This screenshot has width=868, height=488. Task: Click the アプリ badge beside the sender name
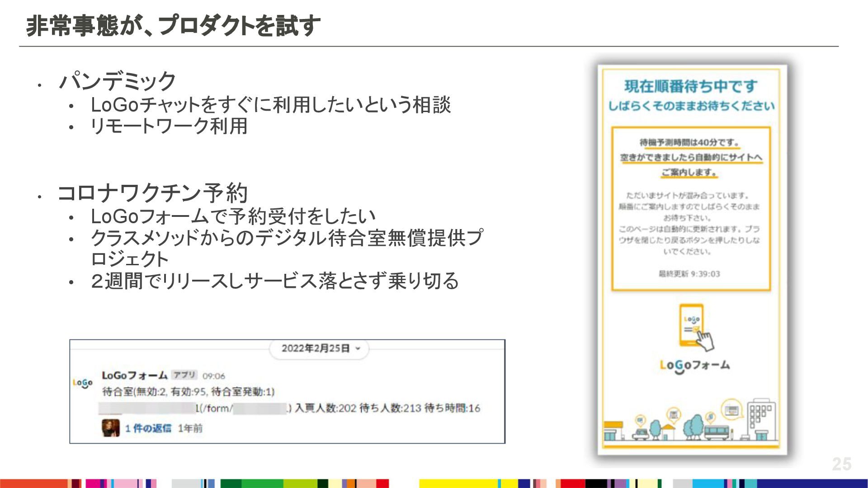(184, 375)
